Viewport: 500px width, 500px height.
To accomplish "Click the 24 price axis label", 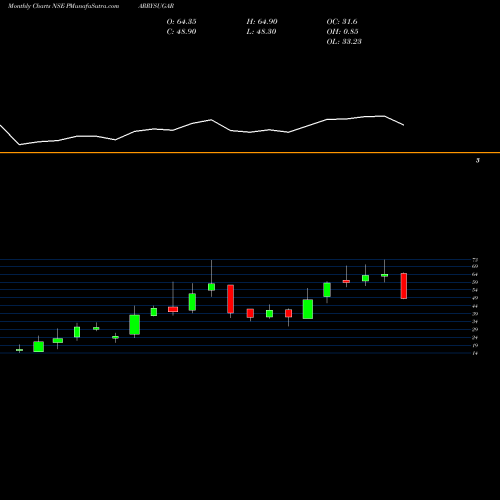I will pyautogui.click(x=475, y=338).
